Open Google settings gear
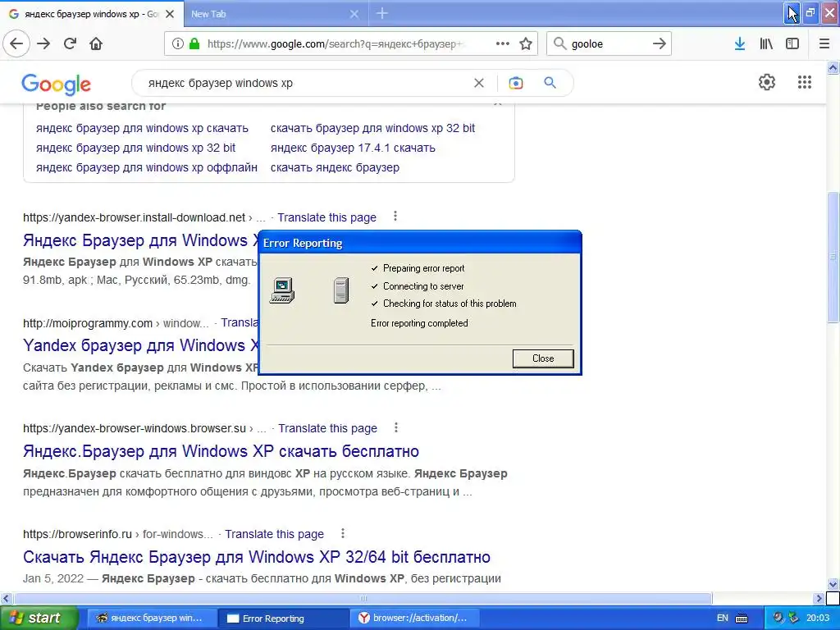840x630 pixels. [x=767, y=82]
